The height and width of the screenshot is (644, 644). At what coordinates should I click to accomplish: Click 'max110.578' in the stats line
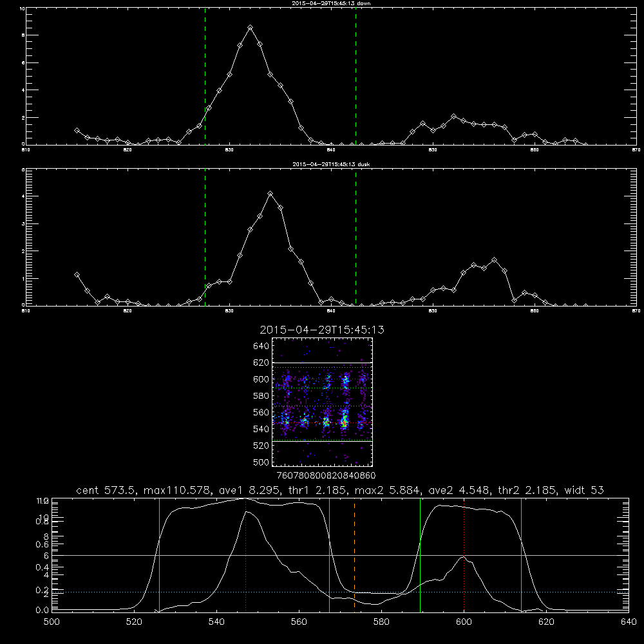(175, 490)
